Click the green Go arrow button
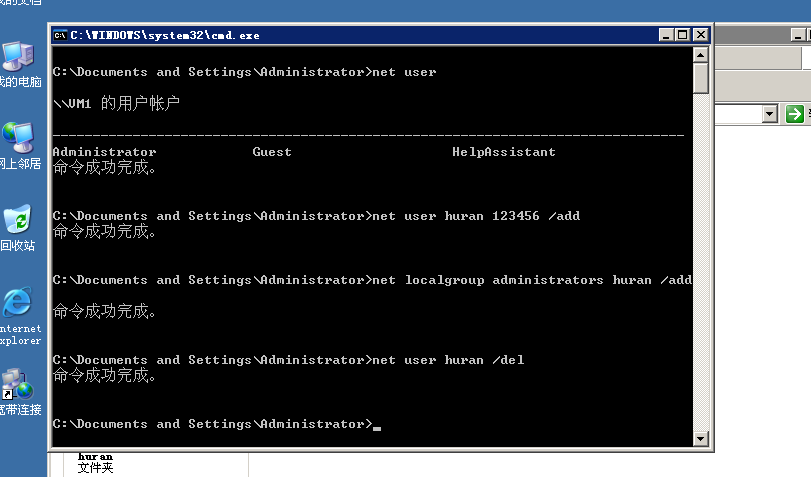 795,114
